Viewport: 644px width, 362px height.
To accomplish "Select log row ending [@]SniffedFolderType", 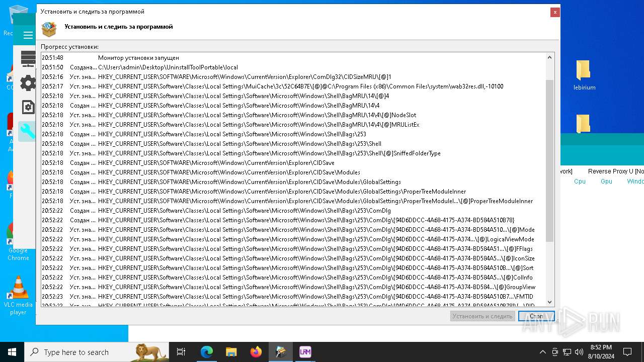I will click(293, 153).
